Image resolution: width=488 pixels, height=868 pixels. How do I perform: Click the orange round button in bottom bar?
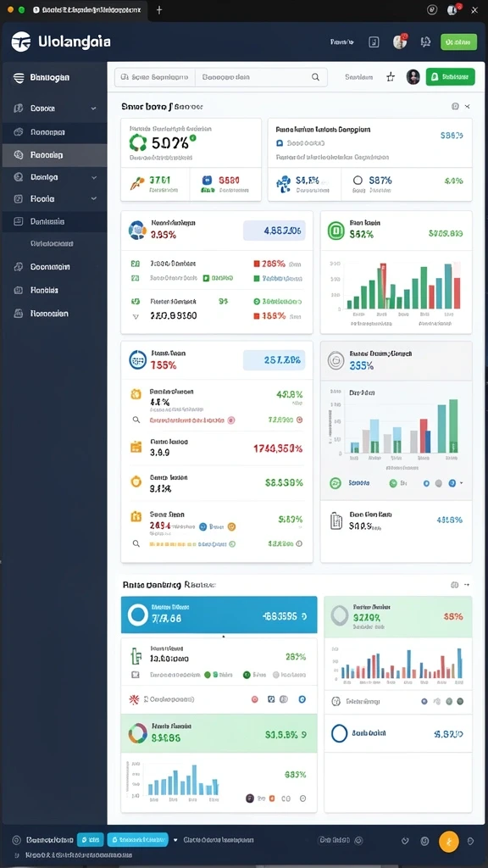(449, 842)
